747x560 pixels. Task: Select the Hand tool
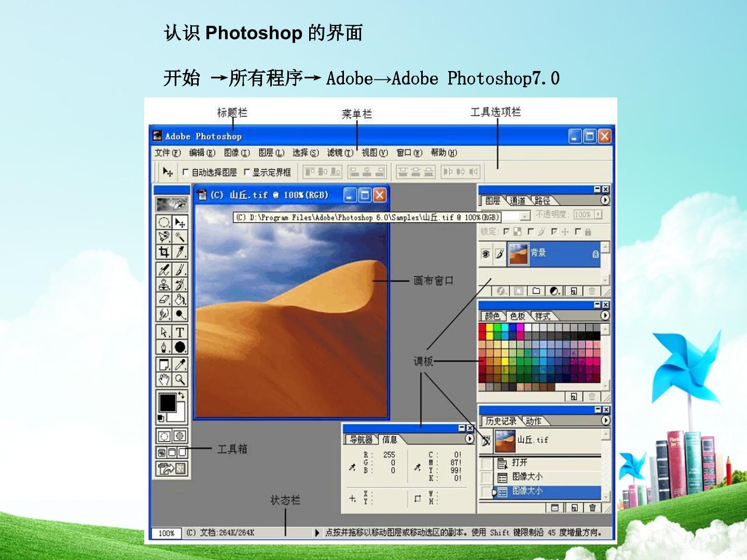coord(164,380)
